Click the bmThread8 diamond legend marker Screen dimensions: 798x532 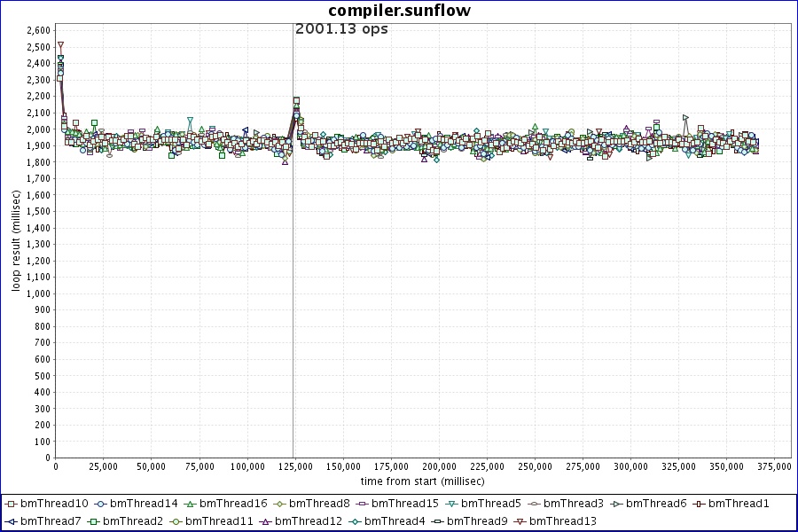click(280, 504)
